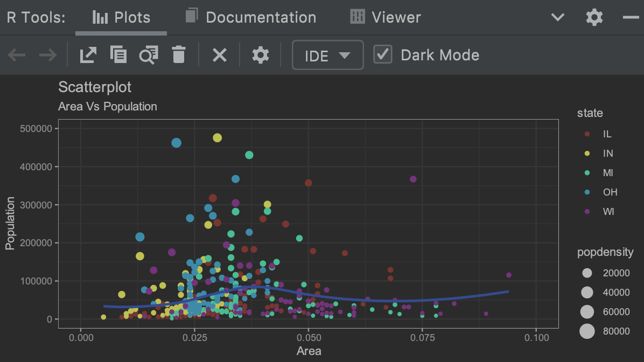The image size is (644, 362).
Task: Open the IDE engine dropdown
Action: coord(328,55)
